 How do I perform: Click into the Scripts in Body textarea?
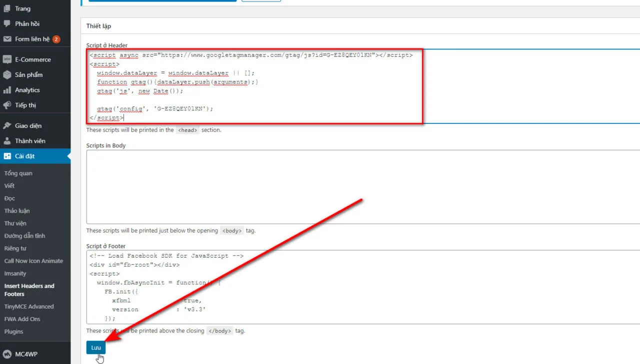point(363,187)
